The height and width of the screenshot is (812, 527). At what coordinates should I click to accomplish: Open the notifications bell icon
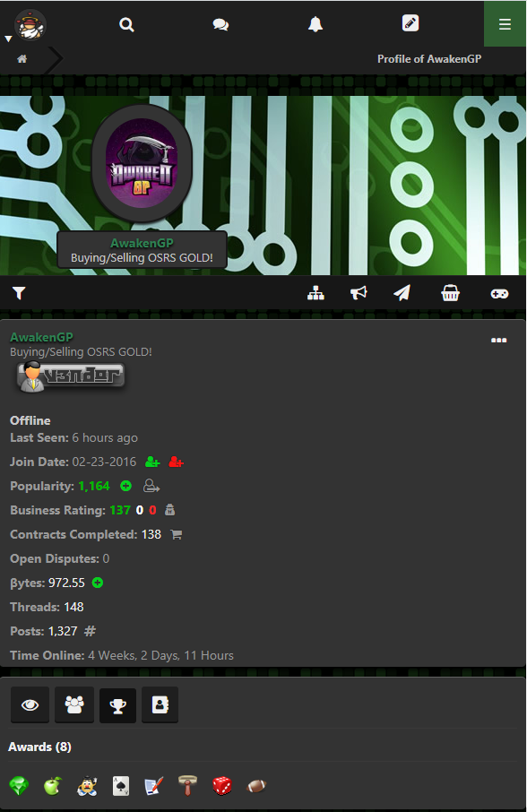tap(315, 24)
